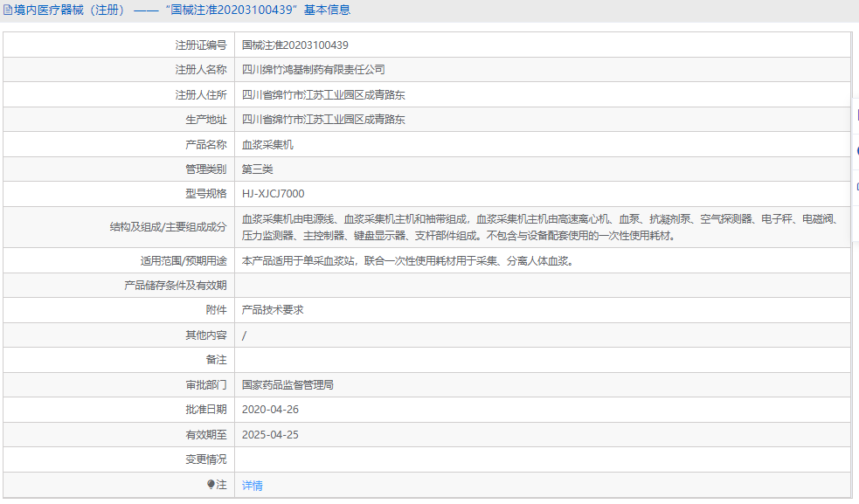Select approving authority 国家药品监督管理局
This screenshot has width=859, height=504.
tap(287, 385)
